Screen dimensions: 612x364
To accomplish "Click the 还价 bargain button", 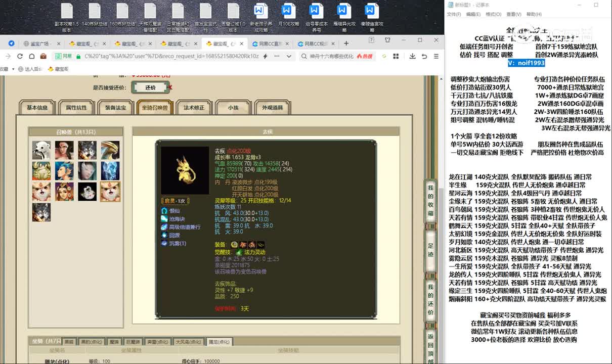I will (x=151, y=87).
